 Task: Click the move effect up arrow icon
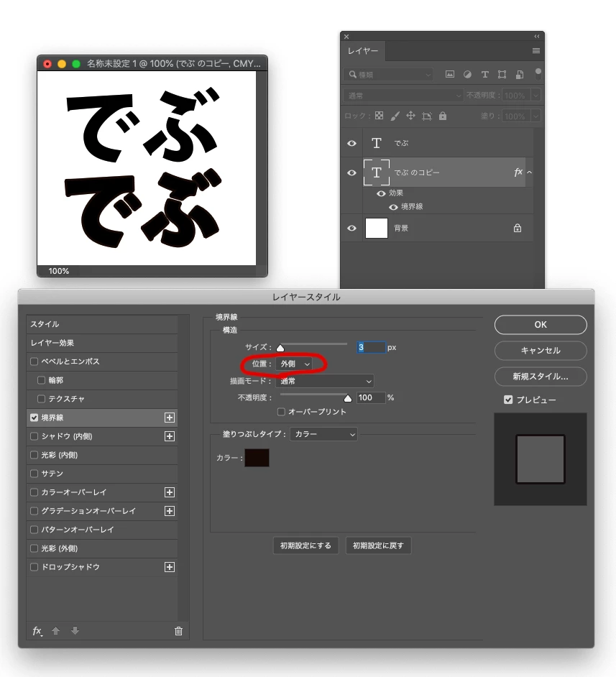[x=55, y=631]
